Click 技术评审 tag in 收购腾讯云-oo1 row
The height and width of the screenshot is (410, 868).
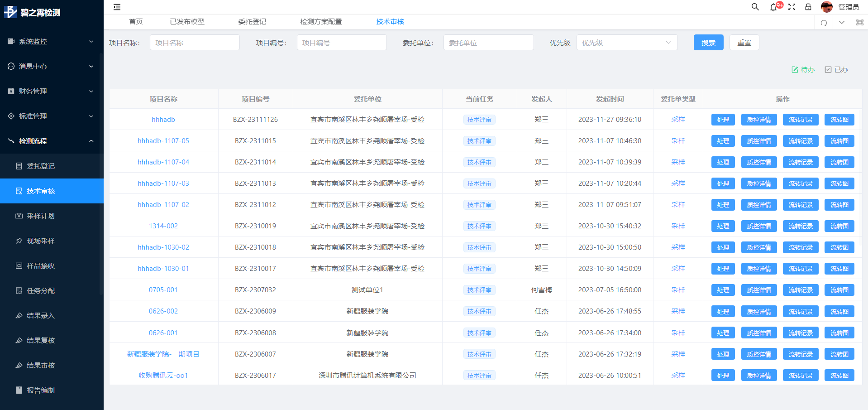point(479,376)
